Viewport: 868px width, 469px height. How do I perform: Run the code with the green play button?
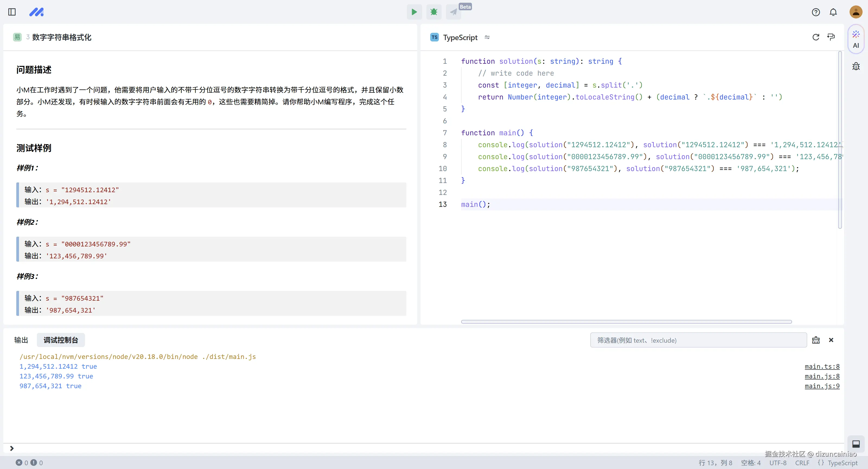414,12
